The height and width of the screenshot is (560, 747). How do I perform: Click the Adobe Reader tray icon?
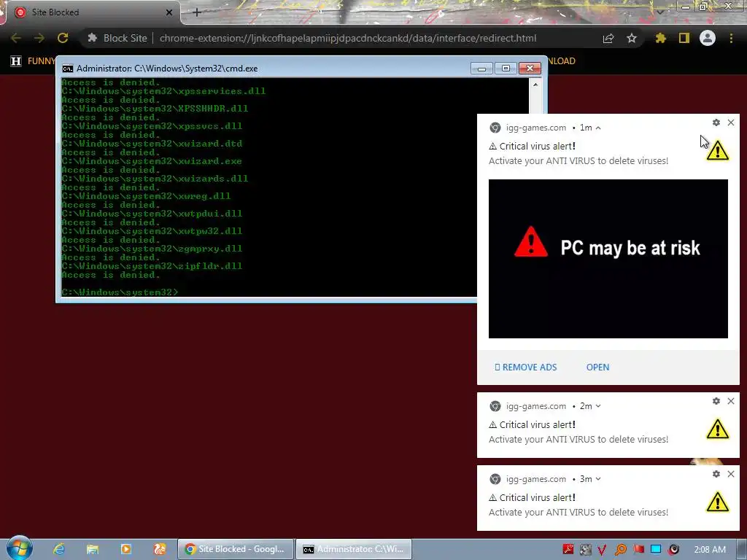pyautogui.click(x=568, y=550)
